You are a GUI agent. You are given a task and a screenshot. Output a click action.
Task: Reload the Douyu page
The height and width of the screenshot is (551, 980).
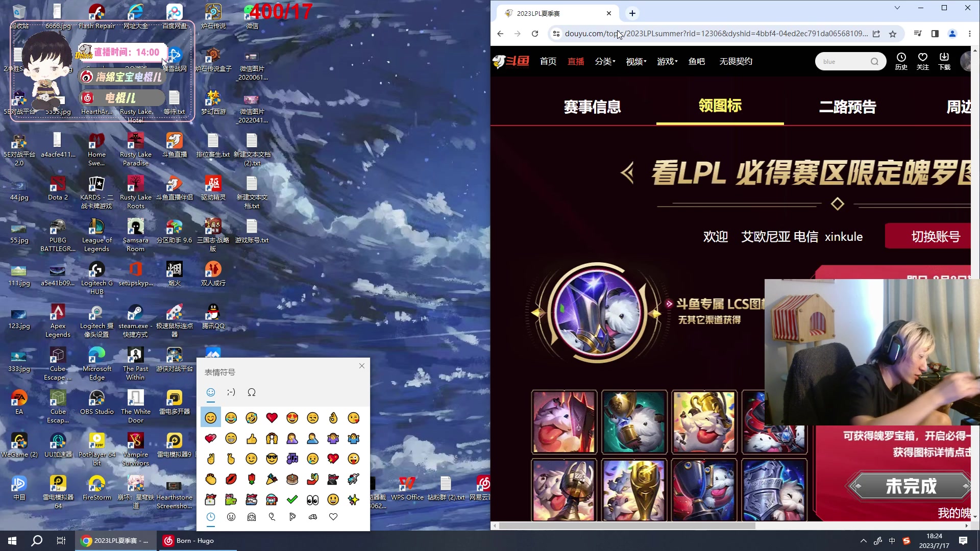point(534,34)
